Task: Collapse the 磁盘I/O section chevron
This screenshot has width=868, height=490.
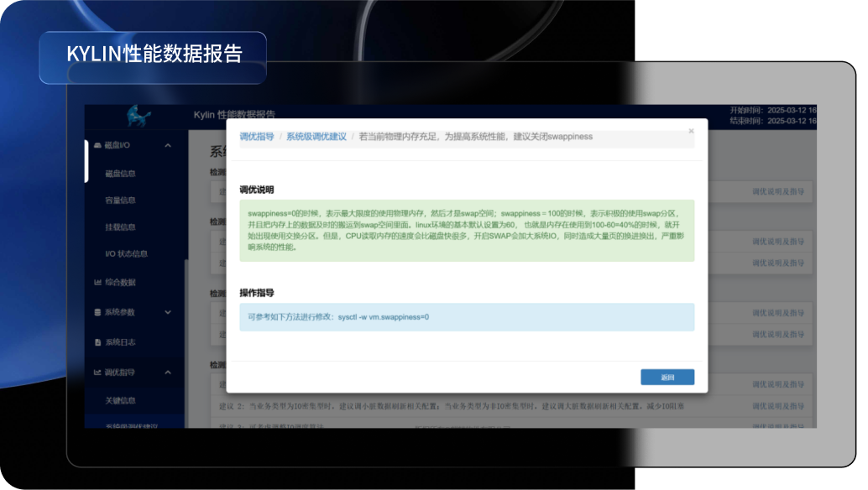Action: (x=168, y=146)
